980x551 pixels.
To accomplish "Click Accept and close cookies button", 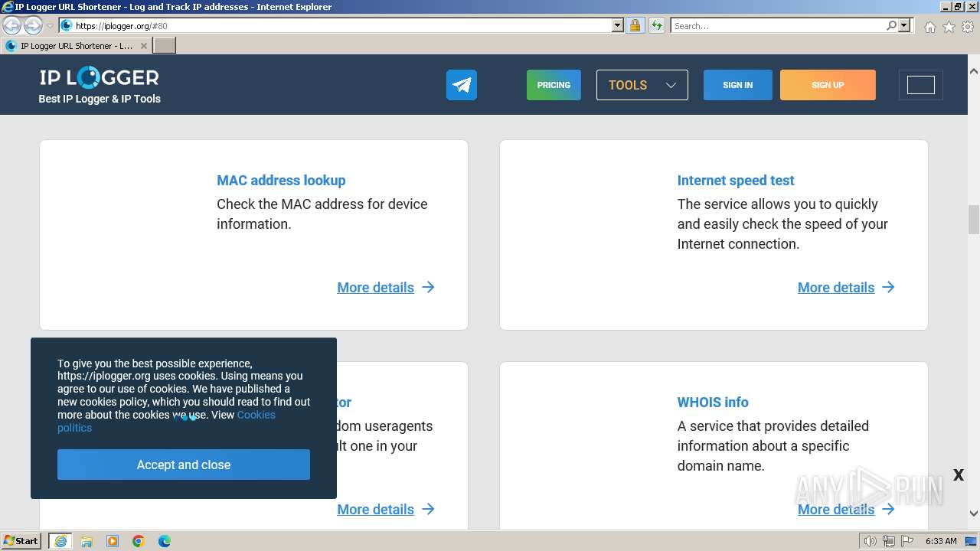I will (x=184, y=465).
